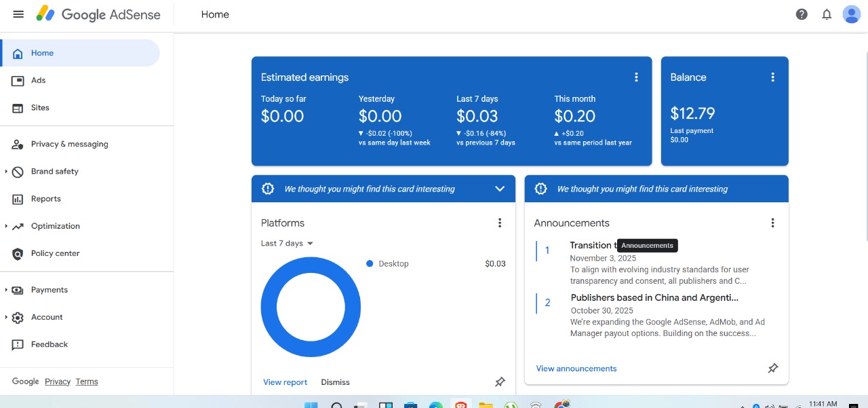Collapse the Platforms card suggestion banner chevron
Viewport: 868px width, 408px height.
click(500, 189)
